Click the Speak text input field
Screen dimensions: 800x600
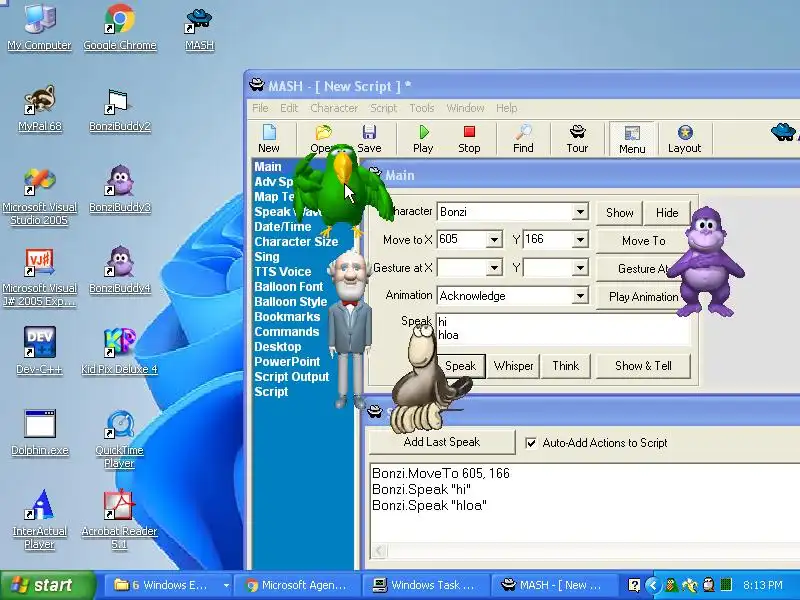click(563, 330)
